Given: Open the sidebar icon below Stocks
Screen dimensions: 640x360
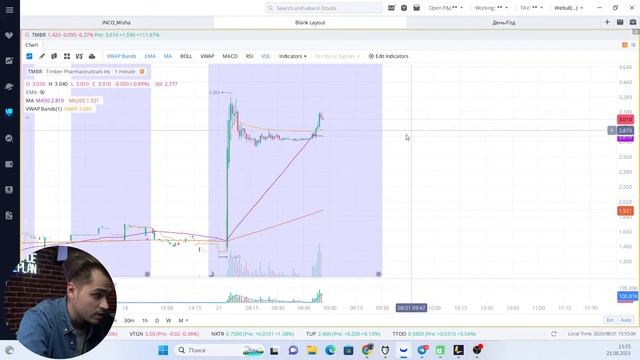Looking at the screenshot, I should coord(9,138).
